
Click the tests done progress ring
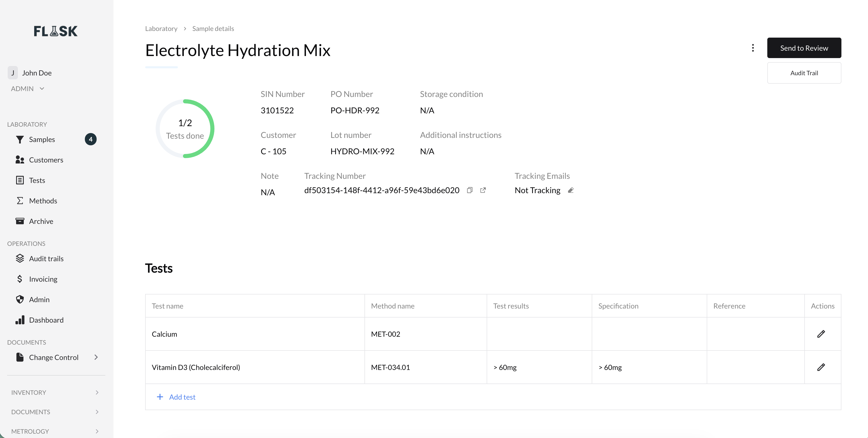pos(185,128)
